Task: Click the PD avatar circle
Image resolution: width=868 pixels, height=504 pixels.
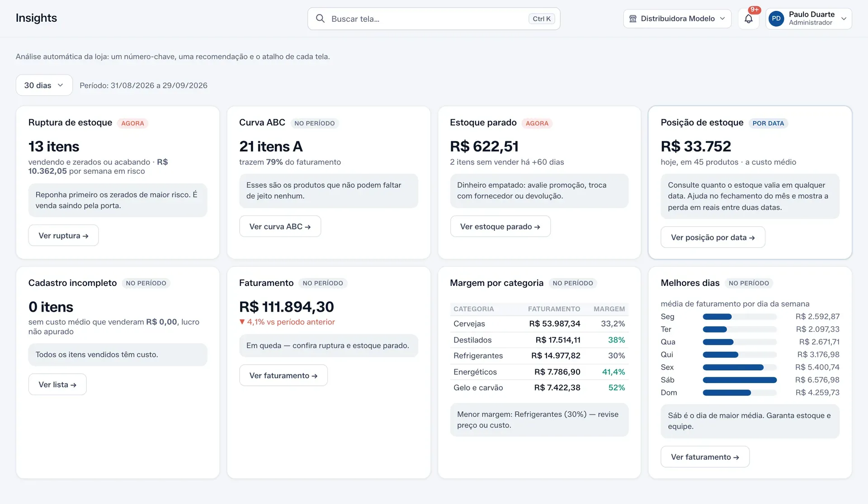Action: (776, 19)
